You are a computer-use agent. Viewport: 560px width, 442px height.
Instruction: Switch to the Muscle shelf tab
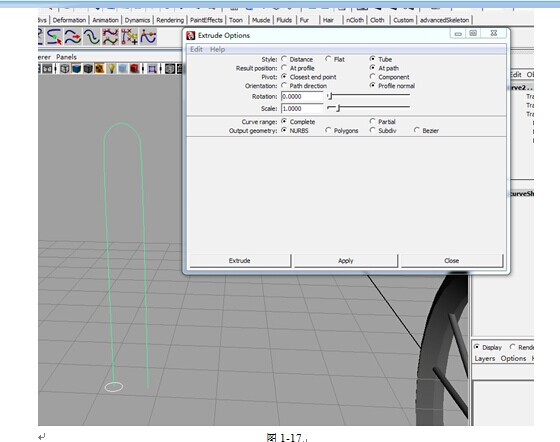[261, 20]
